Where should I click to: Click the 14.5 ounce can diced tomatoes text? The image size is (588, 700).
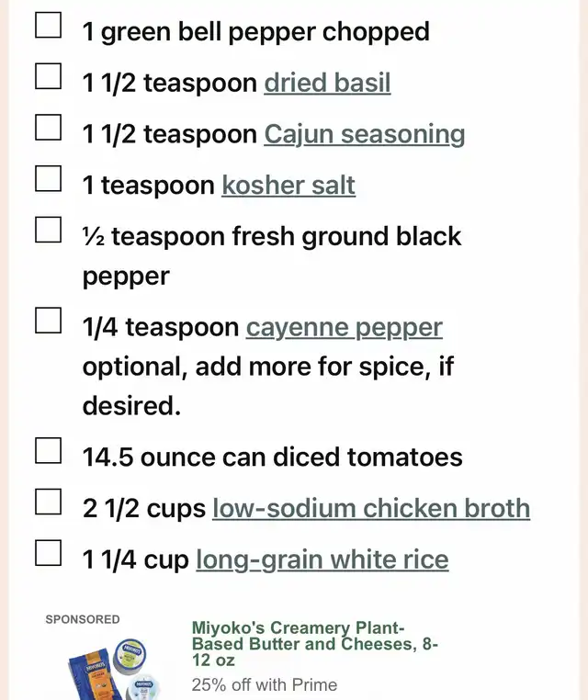click(272, 457)
